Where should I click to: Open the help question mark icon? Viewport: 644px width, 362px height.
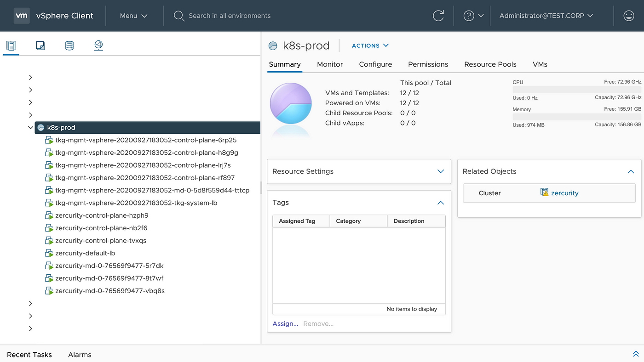click(x=469, y=16)
